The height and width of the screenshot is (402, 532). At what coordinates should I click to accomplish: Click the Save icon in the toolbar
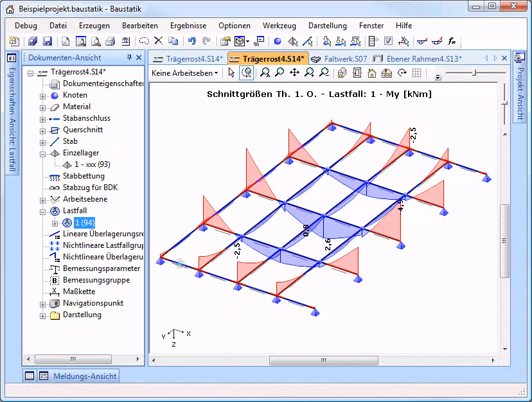point(48,41)
